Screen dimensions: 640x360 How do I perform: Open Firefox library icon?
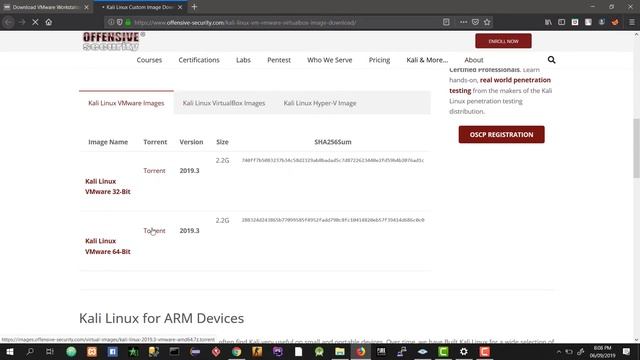pos(548,22)
